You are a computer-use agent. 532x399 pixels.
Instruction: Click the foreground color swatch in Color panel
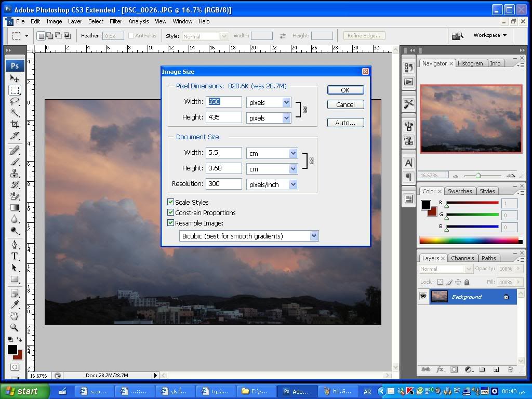click(x=426, y=205)
